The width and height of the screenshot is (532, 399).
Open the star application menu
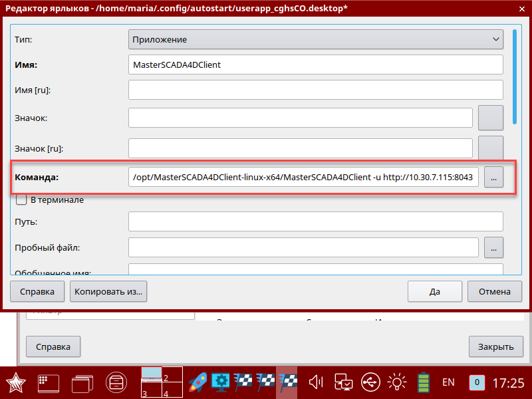(15, 382)
